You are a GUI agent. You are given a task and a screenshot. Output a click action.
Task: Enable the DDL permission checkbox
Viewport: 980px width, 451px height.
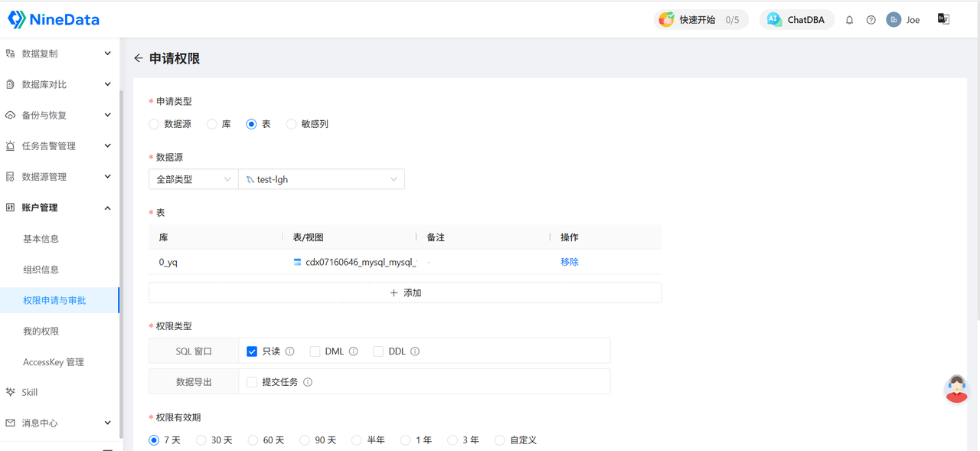point(377,351)
